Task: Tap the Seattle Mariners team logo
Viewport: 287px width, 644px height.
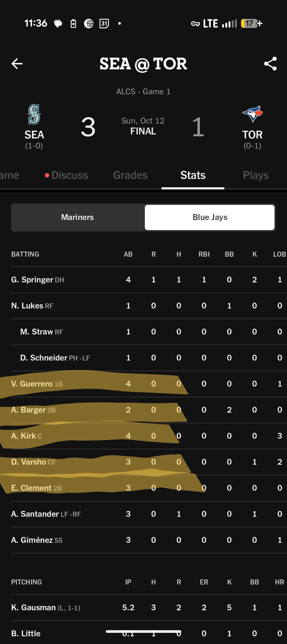Action: 34,115
